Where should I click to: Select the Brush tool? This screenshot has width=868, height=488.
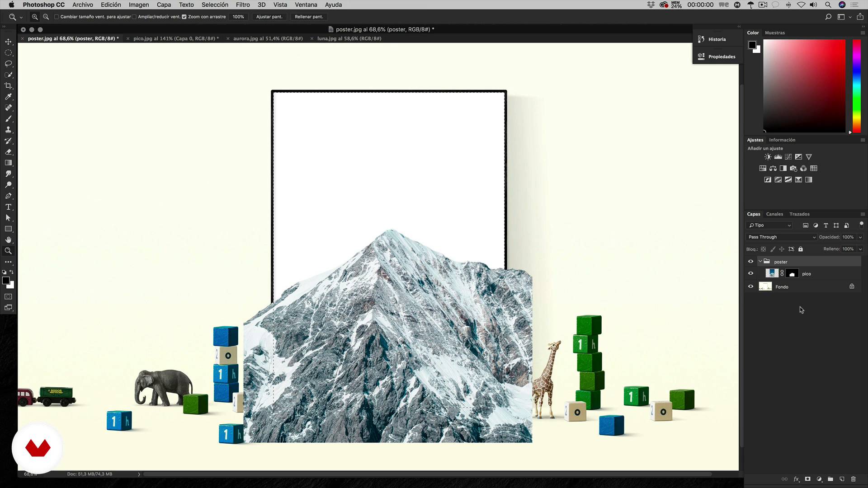(8, 119)
